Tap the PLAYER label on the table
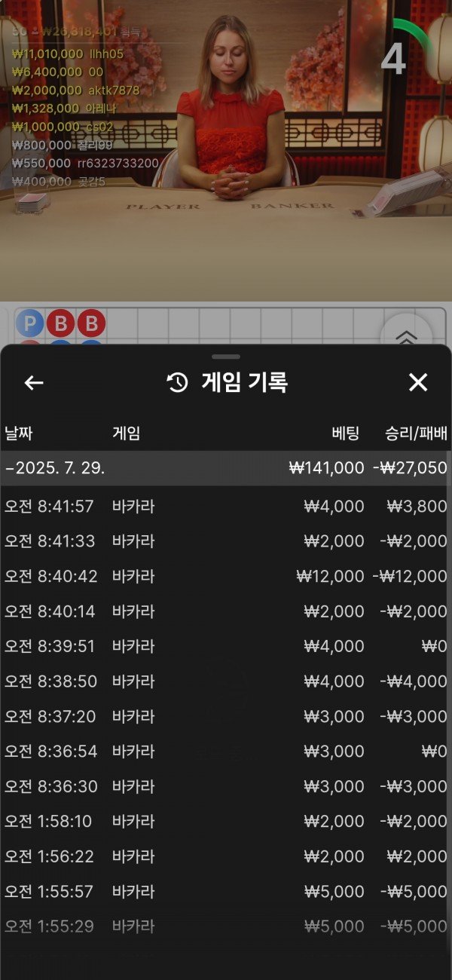452x980 pixels. point(163,206)
